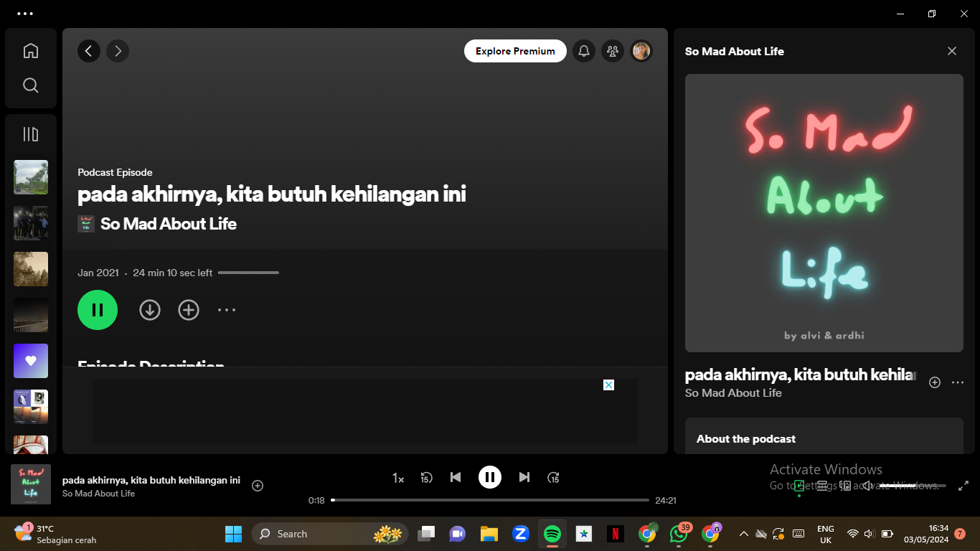
Task: Click the 'About the podcast' card
Action: 824,435
